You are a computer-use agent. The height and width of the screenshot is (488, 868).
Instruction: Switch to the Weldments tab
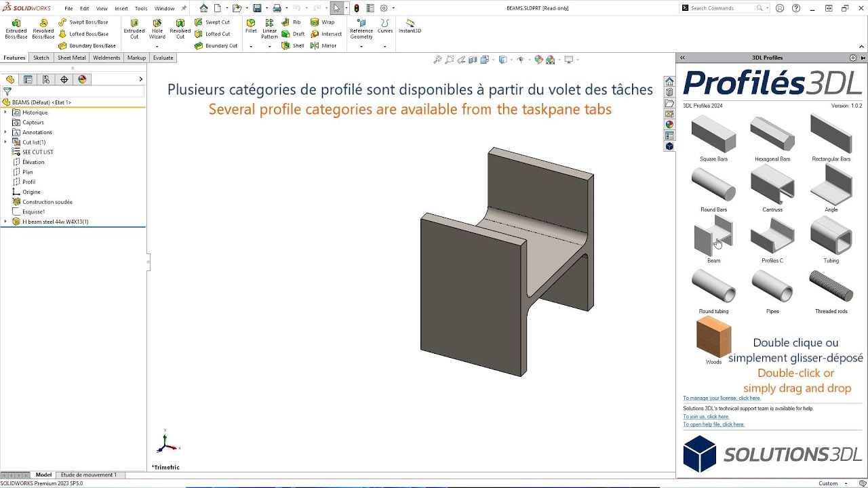coord(106,58)
